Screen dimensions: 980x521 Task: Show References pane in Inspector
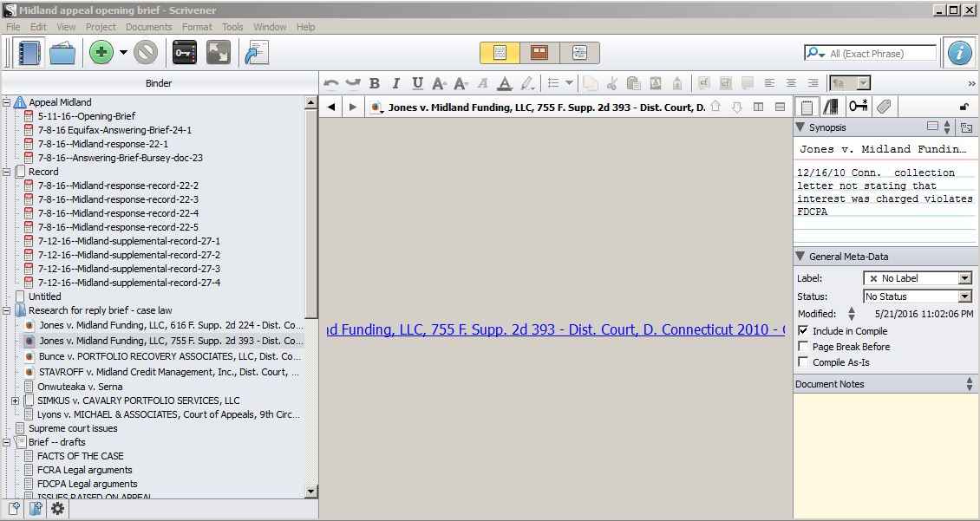tap(831, 107)
